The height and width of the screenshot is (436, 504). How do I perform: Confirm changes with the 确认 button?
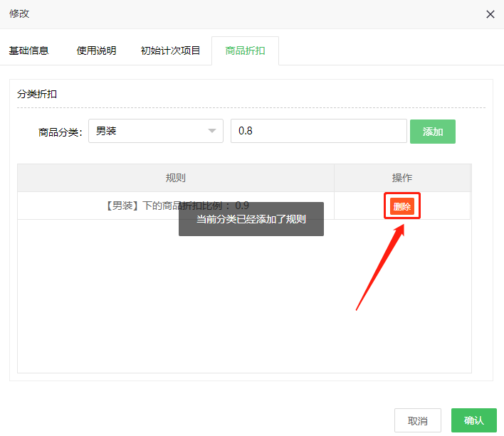click(473, 420)
